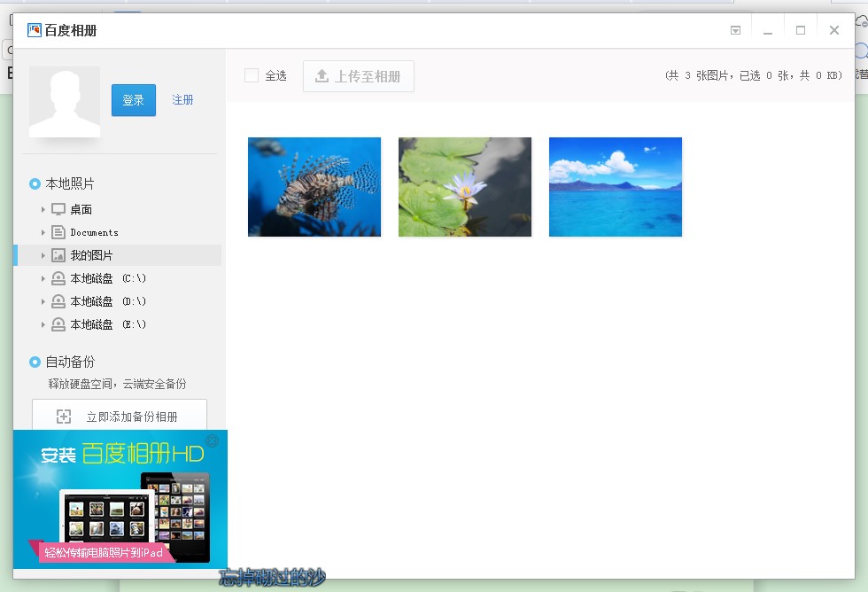Click the default user avatar picture
868x592 pixels.
65,102
